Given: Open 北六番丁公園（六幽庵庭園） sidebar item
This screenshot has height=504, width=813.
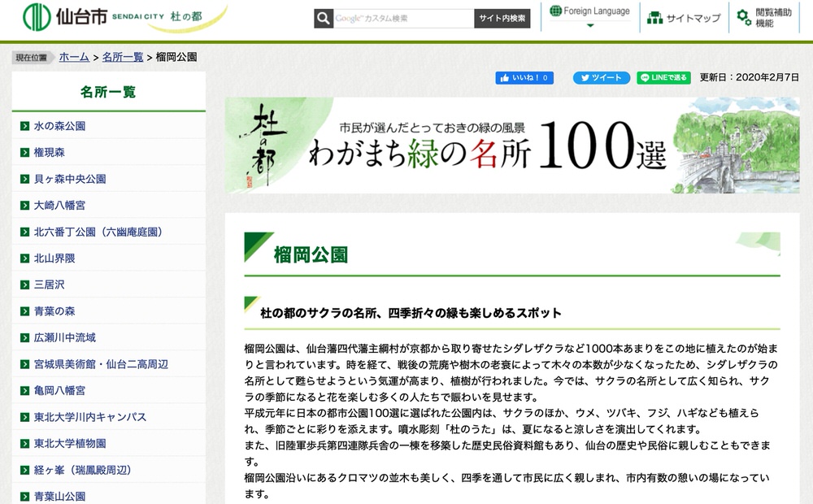Looking at the screenshot, I should [x=98, y=232].
